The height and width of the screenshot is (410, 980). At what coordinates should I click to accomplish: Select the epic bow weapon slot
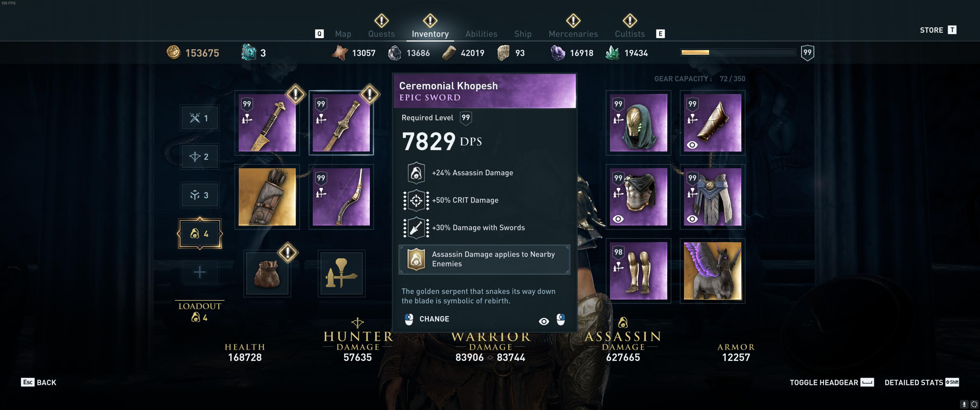pos(341,197)
